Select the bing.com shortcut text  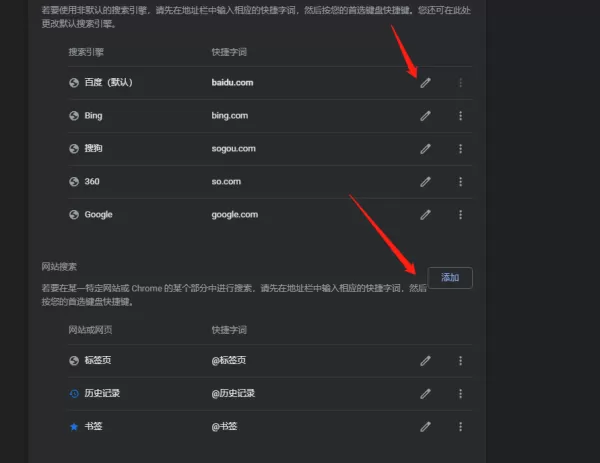point(230,116)
